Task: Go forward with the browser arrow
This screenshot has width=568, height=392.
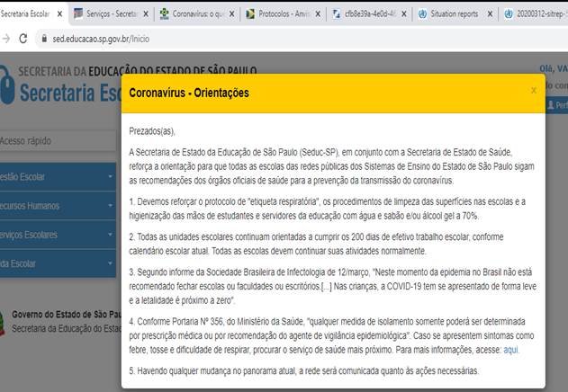Action: click(x=6, y=39)
